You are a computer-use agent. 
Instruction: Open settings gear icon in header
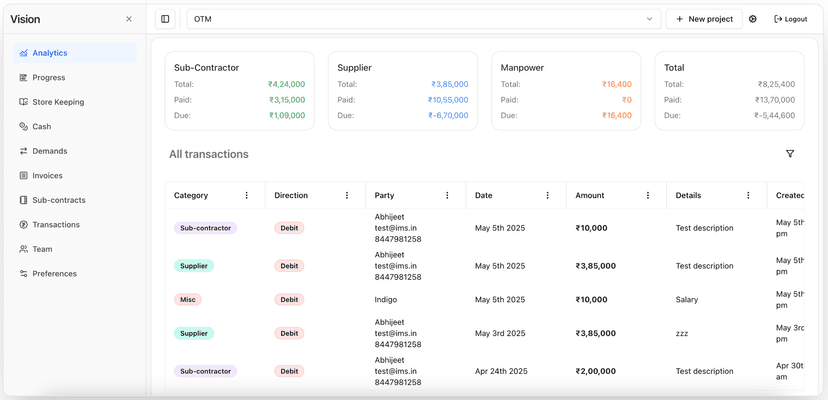(x=753, y=19)
